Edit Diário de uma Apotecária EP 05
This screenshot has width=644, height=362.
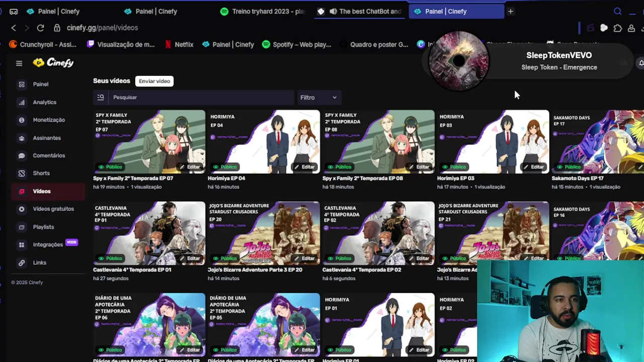click(305, 349)
